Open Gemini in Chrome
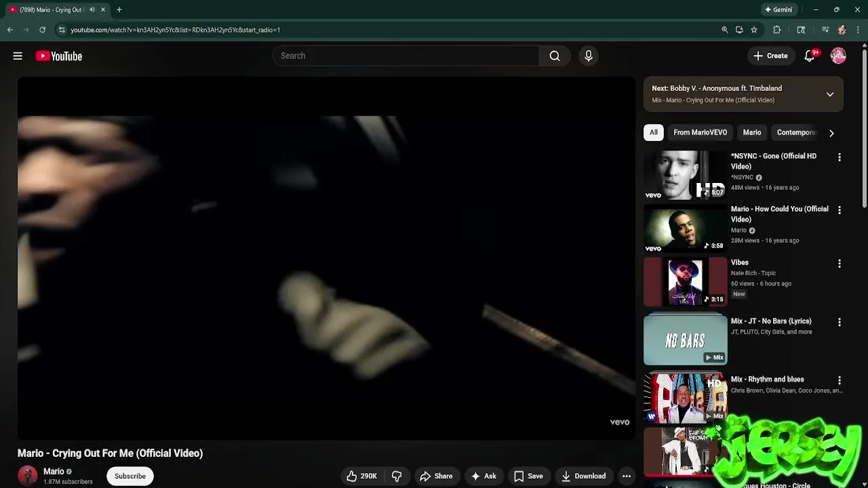Viewport: 868px width, 488px height. click(778, 9)
